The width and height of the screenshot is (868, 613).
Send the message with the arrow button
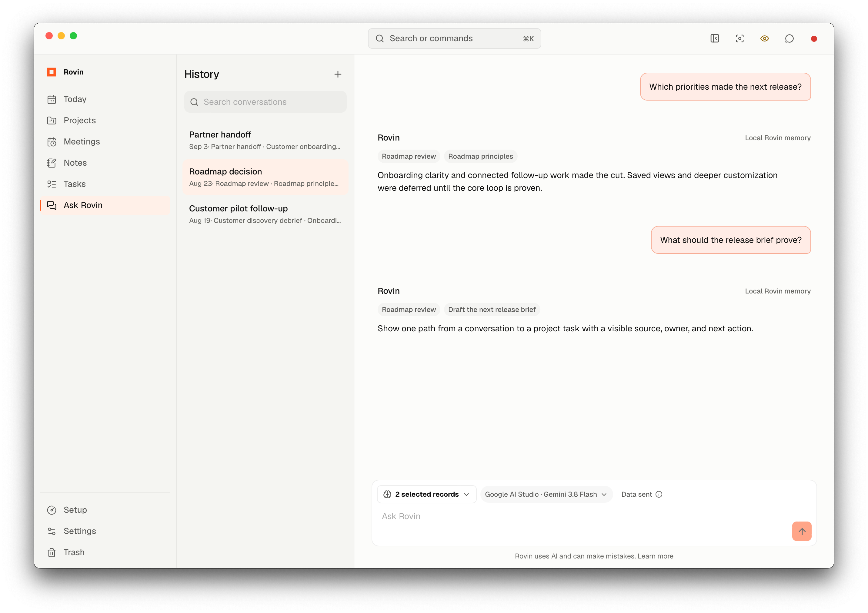tap(802, 532)
